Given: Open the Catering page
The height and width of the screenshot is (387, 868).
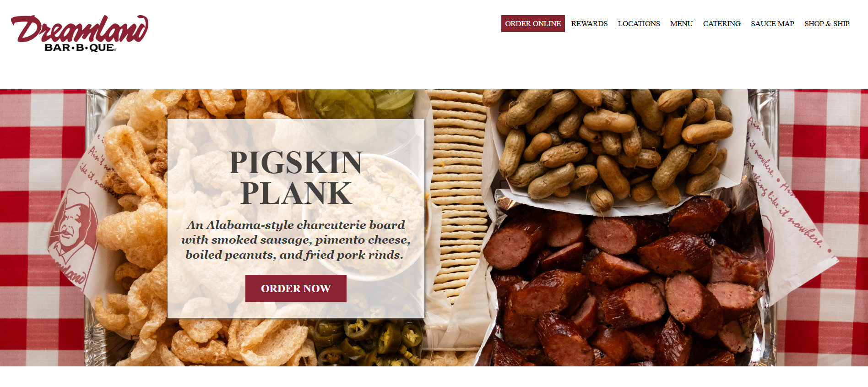Looking at the screenshot, I should 722,23.
